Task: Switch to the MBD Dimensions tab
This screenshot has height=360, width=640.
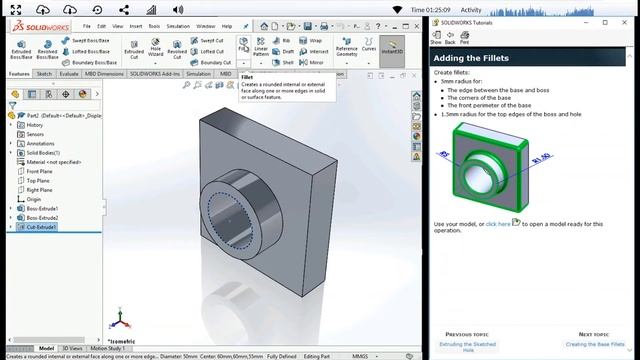Action: coord(104,74)
